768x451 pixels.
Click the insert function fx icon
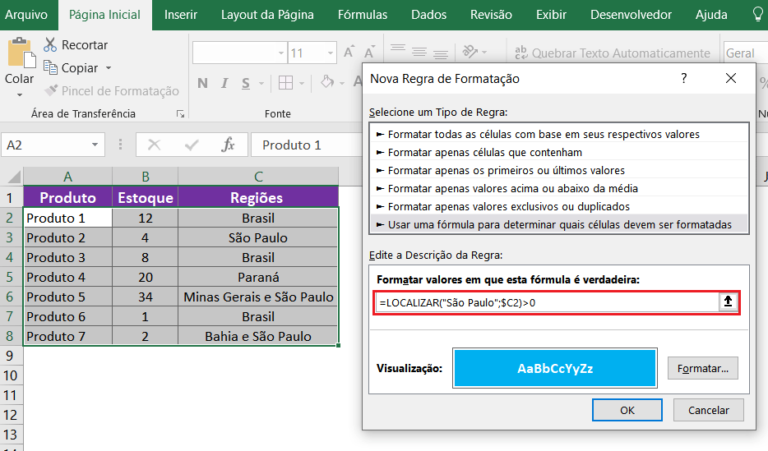click(x=228, y=145)
